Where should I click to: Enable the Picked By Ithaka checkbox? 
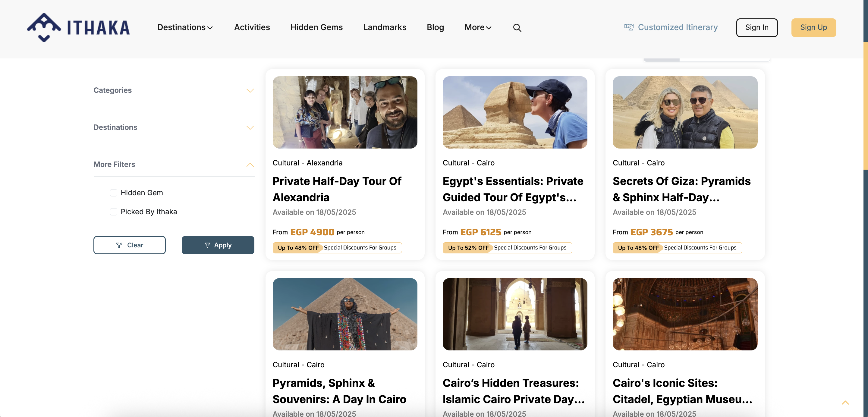click(114, 212)
